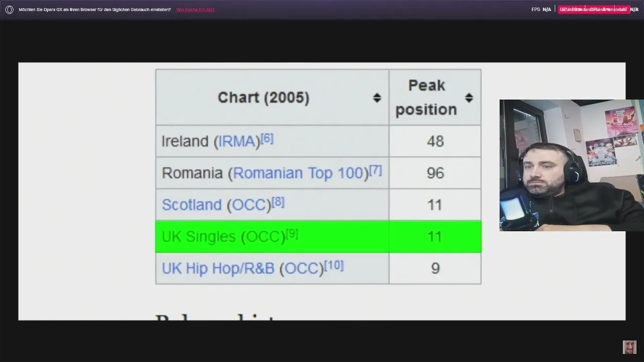Click 'Wie mache ich das?' help link
Viewport: 644px width, 362px height.
tap(195, 10)
